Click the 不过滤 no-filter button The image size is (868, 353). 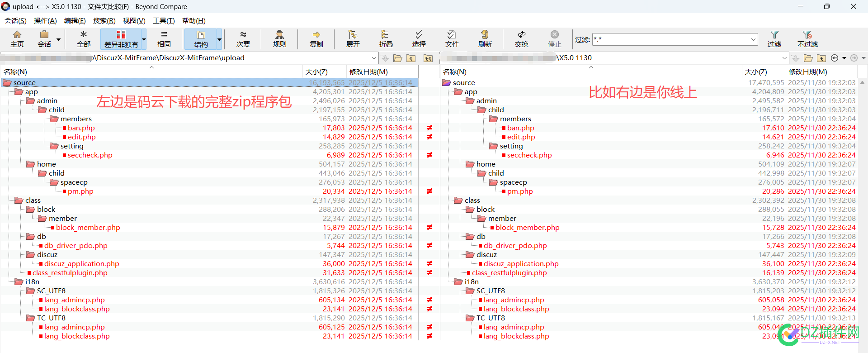click(807, 39)
